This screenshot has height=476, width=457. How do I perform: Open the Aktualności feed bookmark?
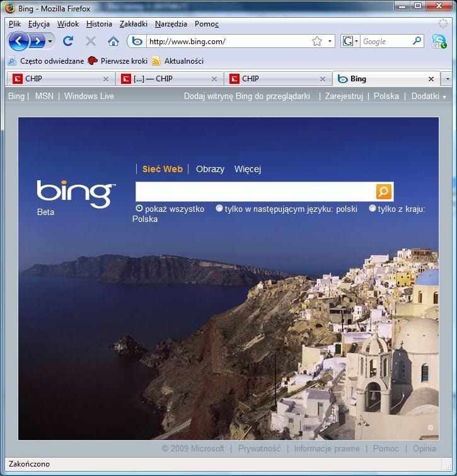tap(178, 61)
